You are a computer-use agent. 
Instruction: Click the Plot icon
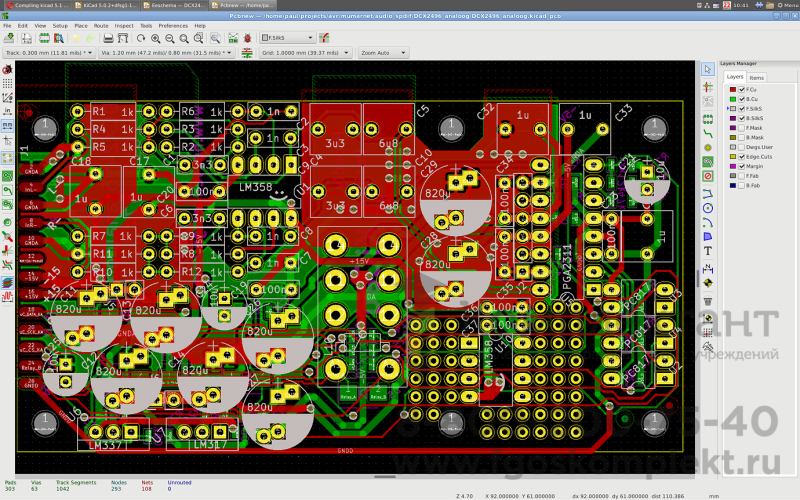tap(122, 38)
